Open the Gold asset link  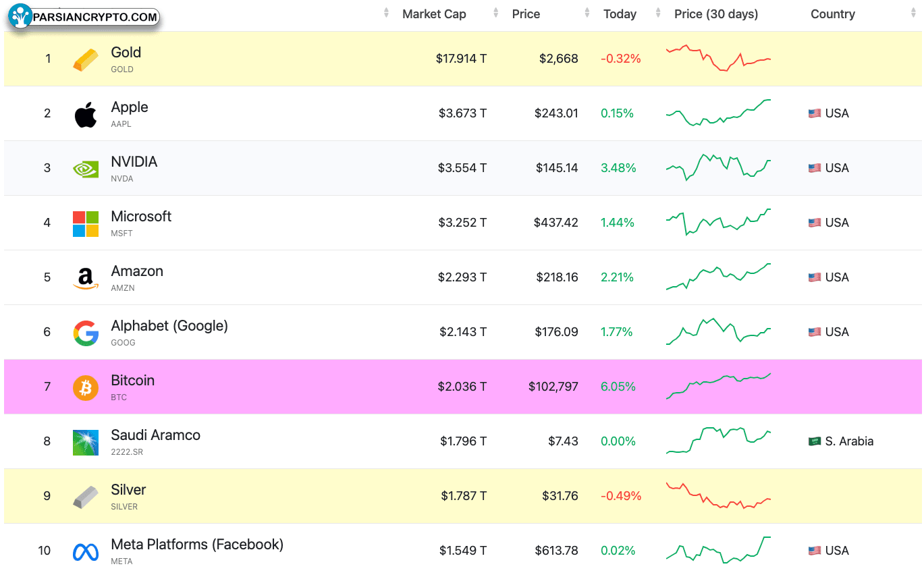pos(126,53)
